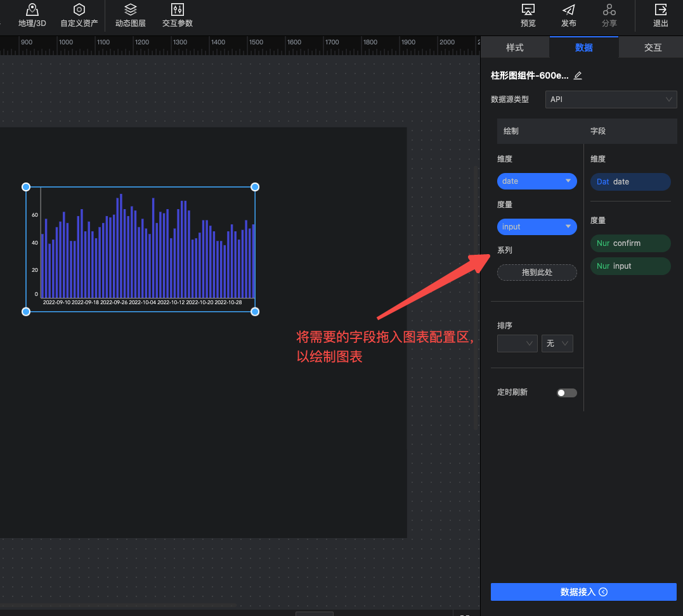Image resolution: width=683 pixels, height=616 pixels.
Task: Open the 数据源类型 API dropdown
Action: point(611,99)
